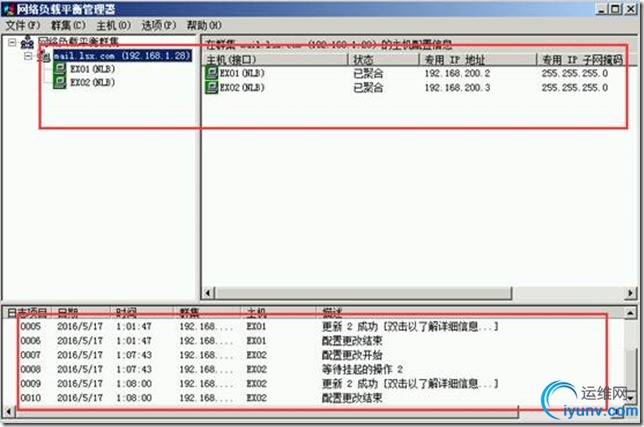This screenshot has width=644, height=427.
Task: Click the 描述 log column header
Action: coord(470,313)
